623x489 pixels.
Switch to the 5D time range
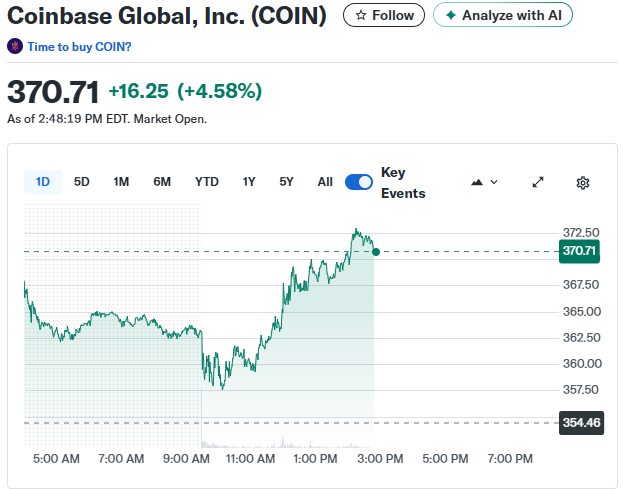pyautogui.click(x=82, y=182)
